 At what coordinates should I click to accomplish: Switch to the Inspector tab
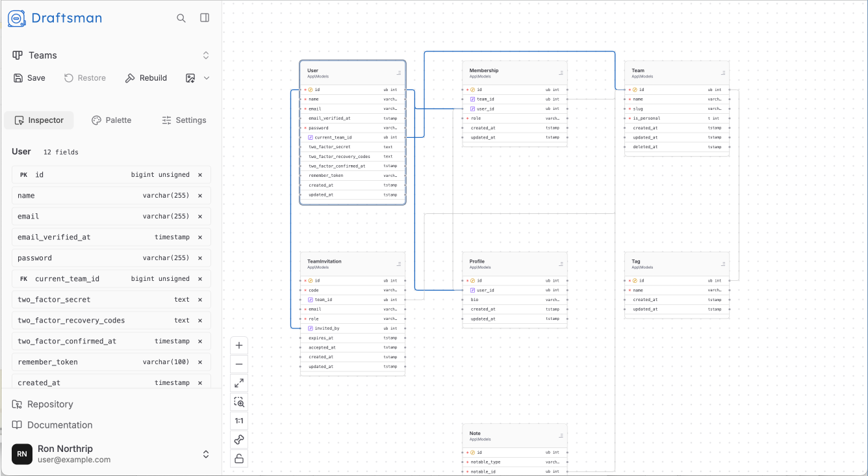pyautogui.click(x=39, y=120)
